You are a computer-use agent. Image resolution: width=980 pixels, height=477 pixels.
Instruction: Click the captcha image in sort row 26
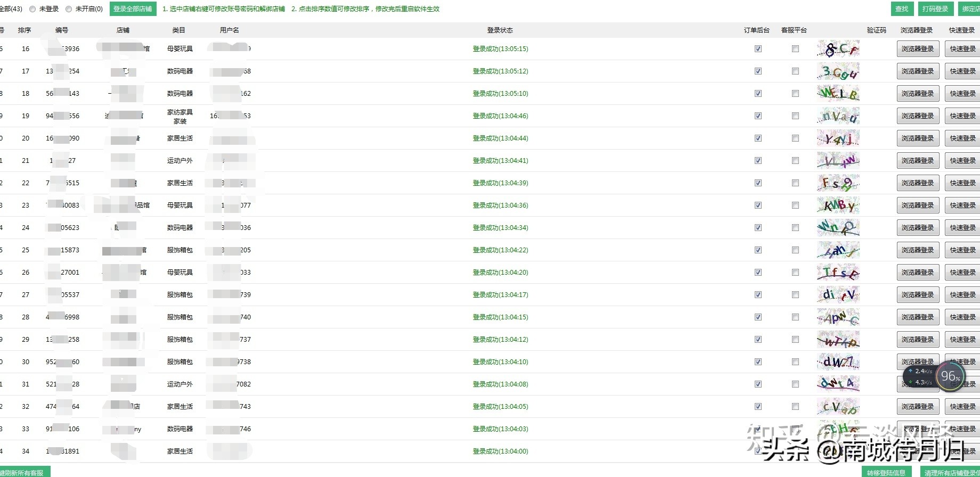(838, 273)
